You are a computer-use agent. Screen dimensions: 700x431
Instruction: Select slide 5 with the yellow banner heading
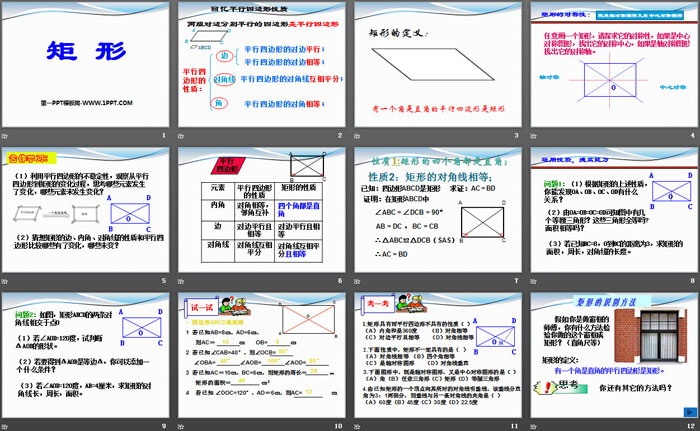tap(86, 210)
